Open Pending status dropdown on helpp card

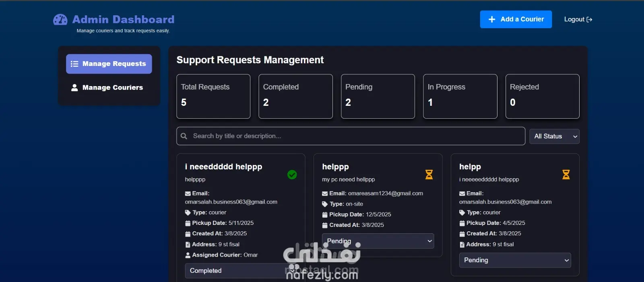tap(515, 260)
